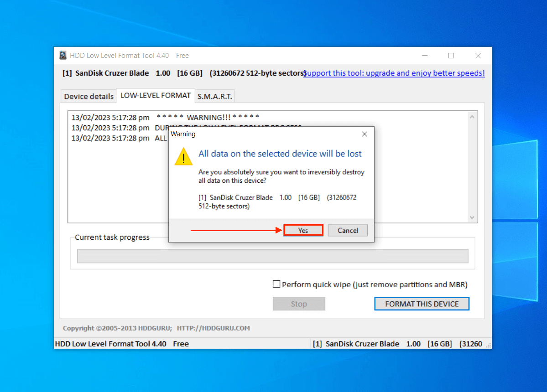Image resolution: width=547 pixels, height=392 pixels.
Task: Click the yellow warning triangle icon
Action: pos(183,156)
